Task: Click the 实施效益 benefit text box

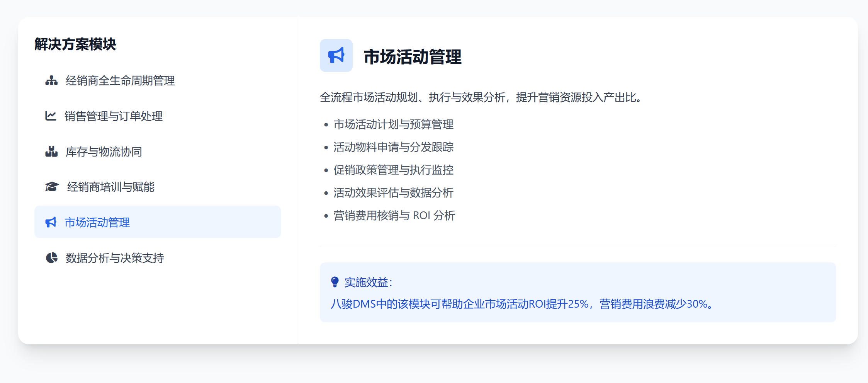Action: point(578,293)
